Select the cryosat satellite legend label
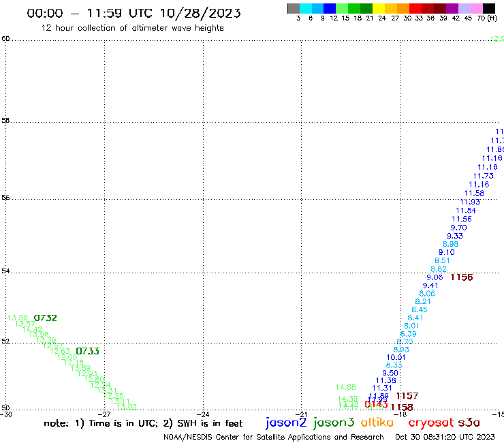Image resolution: width=504 pixels, height=443 pixels. coord(431,423)
